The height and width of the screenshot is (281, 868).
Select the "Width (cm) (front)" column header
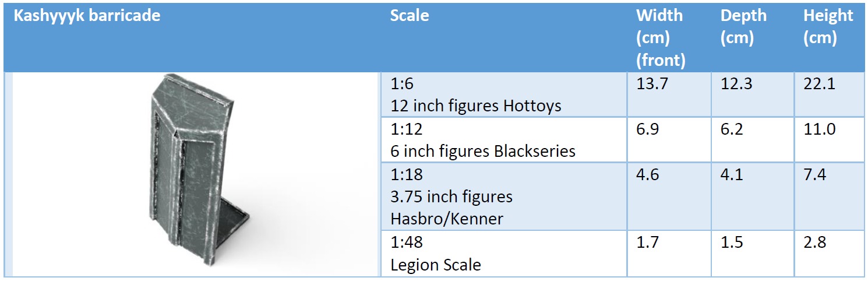[x=660, y=38]
